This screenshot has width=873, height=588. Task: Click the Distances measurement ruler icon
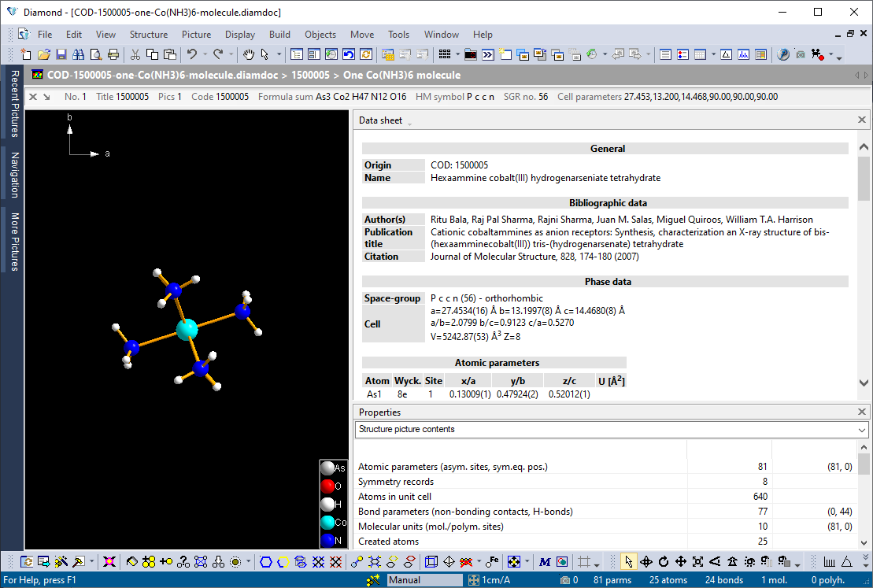tap(830, 561)
